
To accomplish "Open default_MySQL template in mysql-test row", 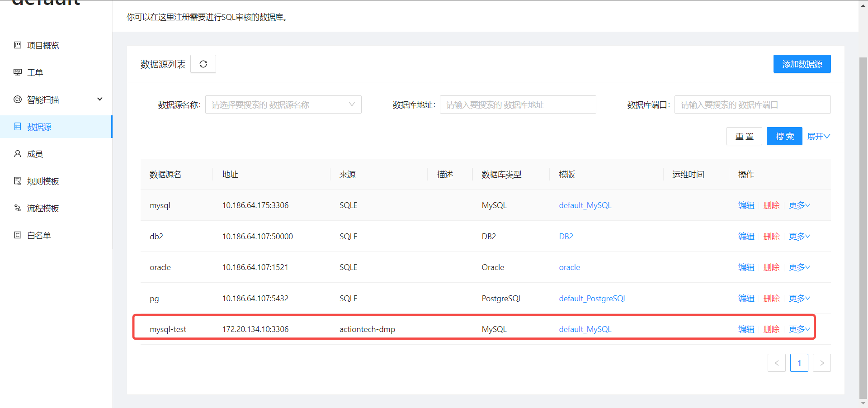I will [585, 329].
